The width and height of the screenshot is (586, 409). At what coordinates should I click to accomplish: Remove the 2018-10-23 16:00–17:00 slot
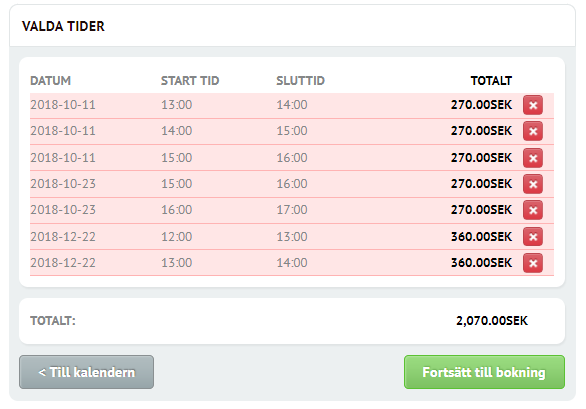pyautogui.click(x=533, y=210)
